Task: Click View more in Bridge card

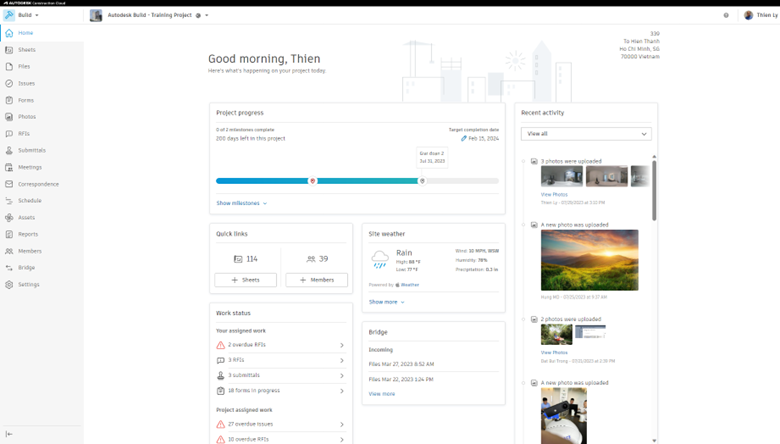Action: tap(382, 394)
